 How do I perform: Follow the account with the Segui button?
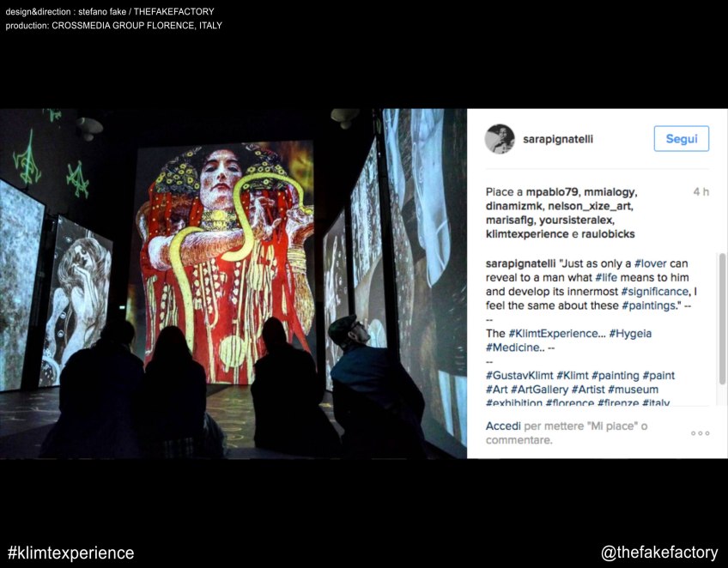682,139
